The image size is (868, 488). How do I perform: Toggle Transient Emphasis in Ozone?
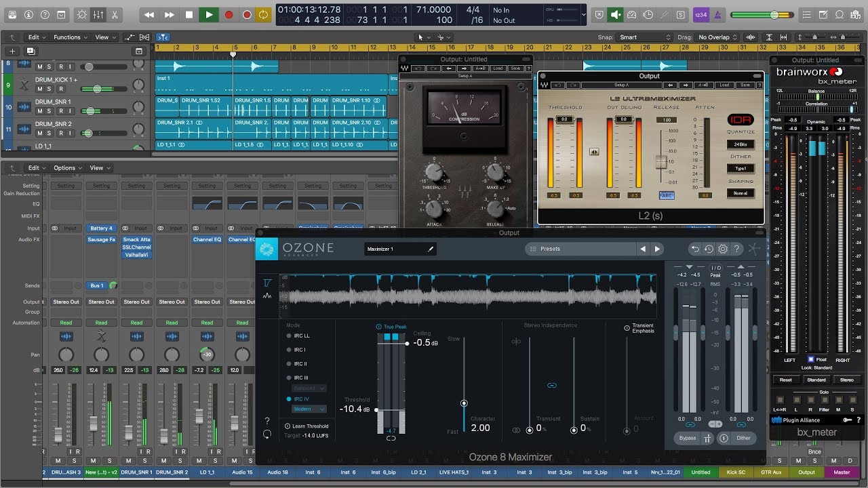click(x=639, y=328)
